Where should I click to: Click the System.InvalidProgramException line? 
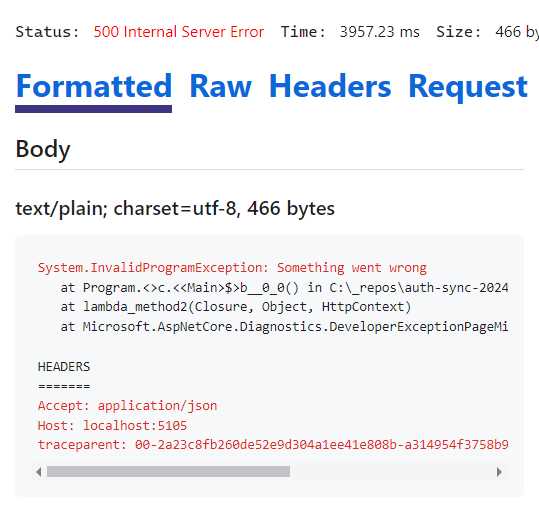point(232,267)
